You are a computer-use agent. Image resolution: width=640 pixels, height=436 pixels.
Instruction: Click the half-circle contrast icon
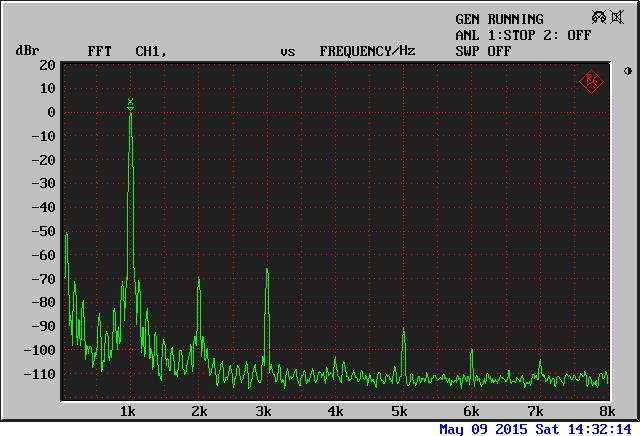(x=627, y=71)
